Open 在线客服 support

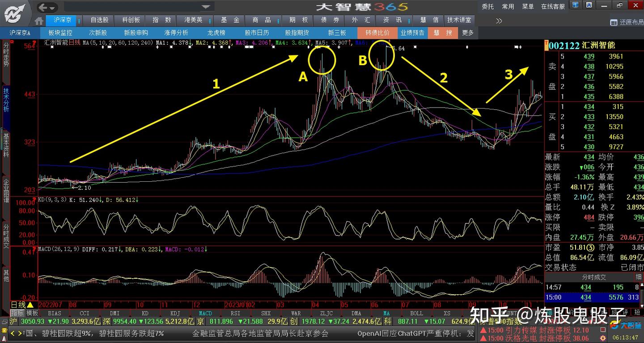coord(553,6)
